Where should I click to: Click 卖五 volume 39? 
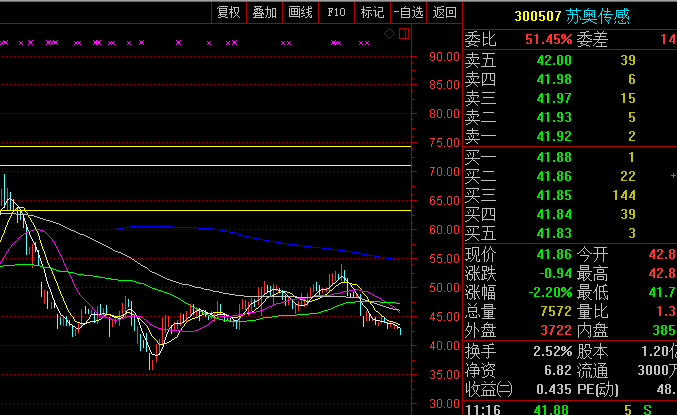point(628,60)
